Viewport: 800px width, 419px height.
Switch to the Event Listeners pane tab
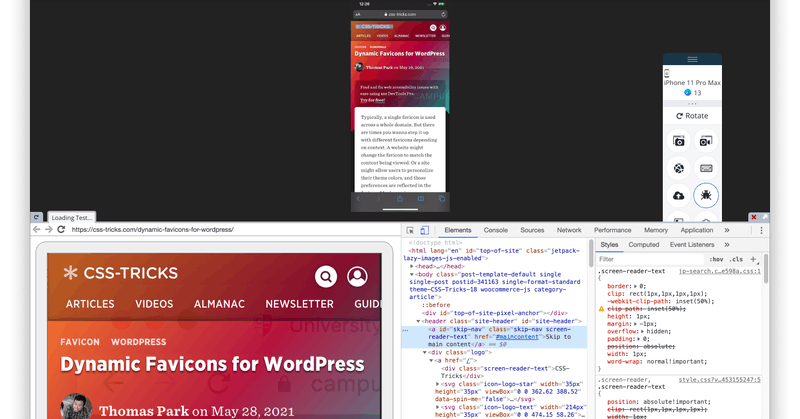point(692,244)
